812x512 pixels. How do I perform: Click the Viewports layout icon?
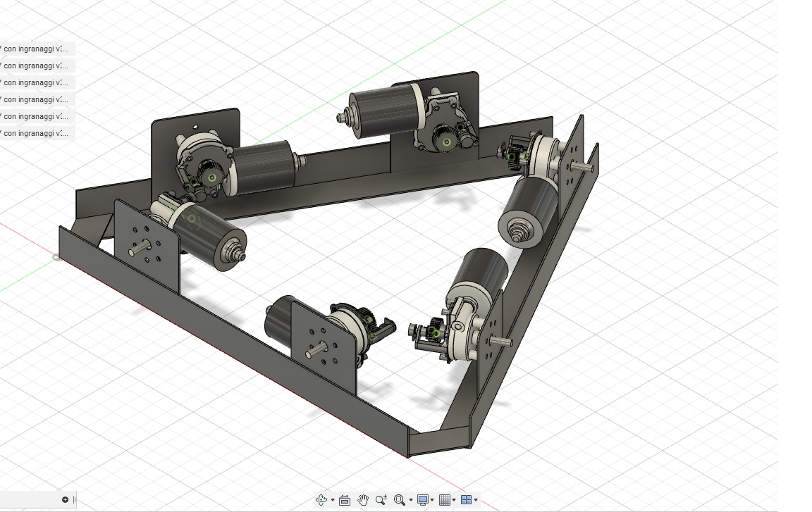(x=466, y=499)
